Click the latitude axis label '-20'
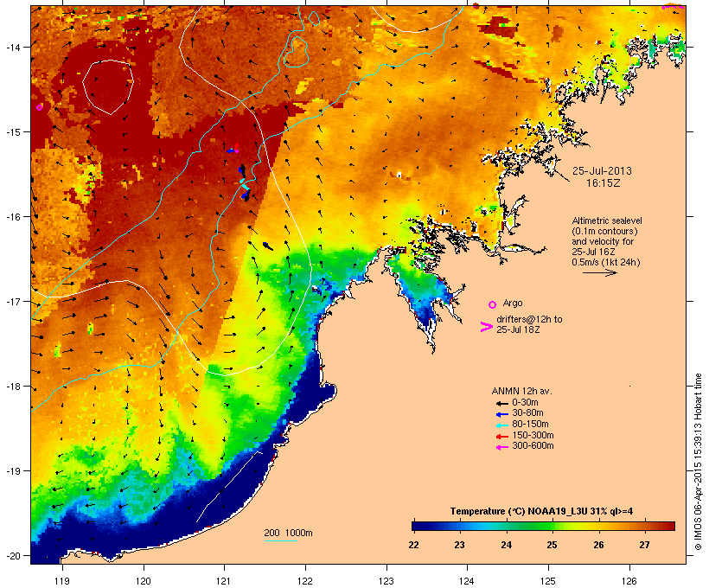This screenshot has height=588, width=709. [x=12, y=556]
